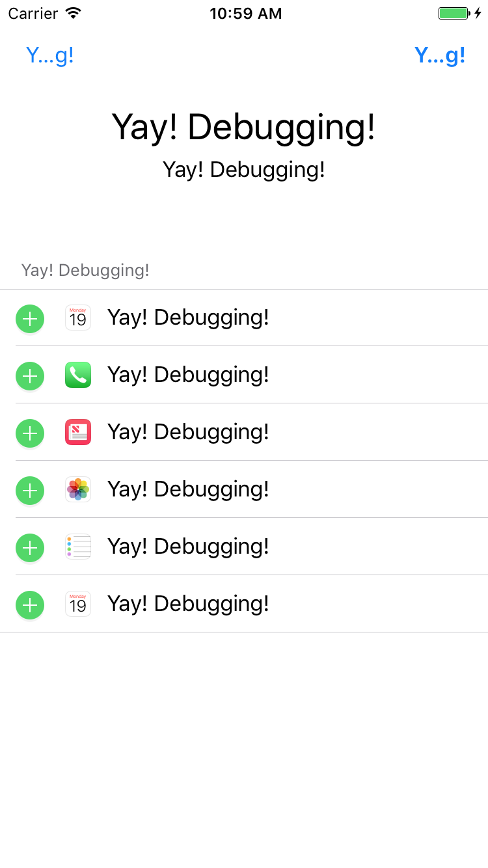Tap the plus button next to the News row
Image resolution: width=488 pixels, height=868 pixels.
[29, 433]
